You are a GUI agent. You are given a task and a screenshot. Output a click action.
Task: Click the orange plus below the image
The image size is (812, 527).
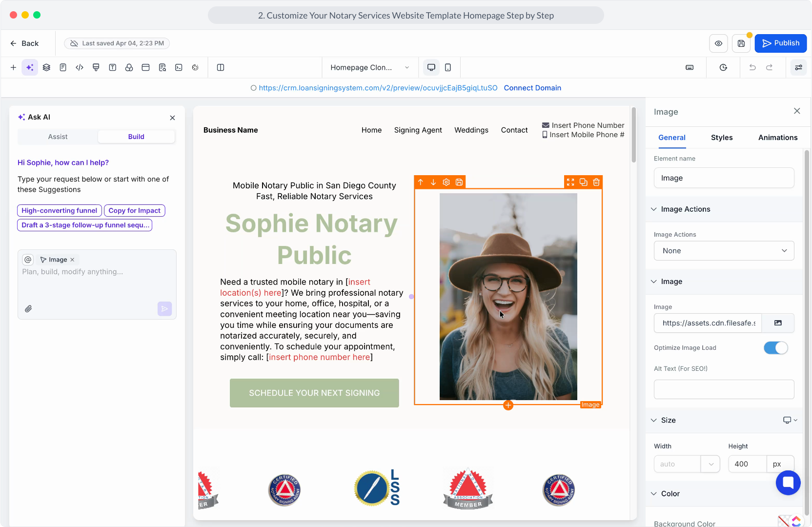click(x=508, y=405)
